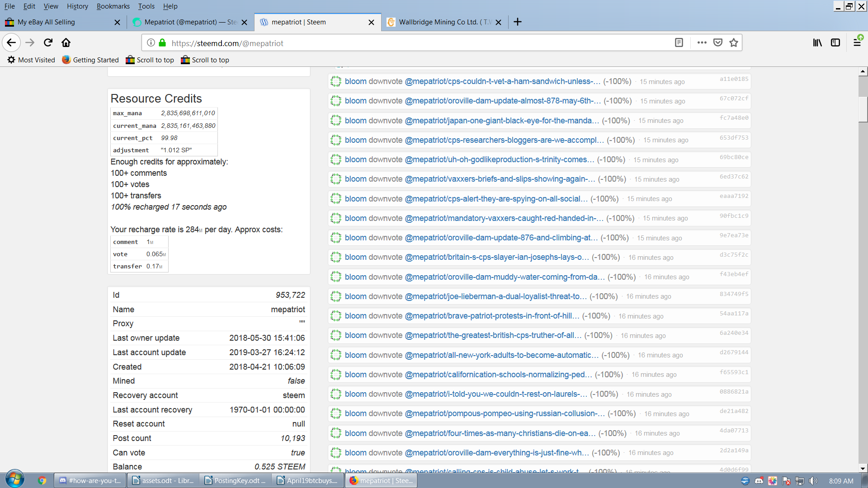The width and height of the screenshot is (868, 488).
Task: Open the Bookmarks menu
Action: point(113,6)
